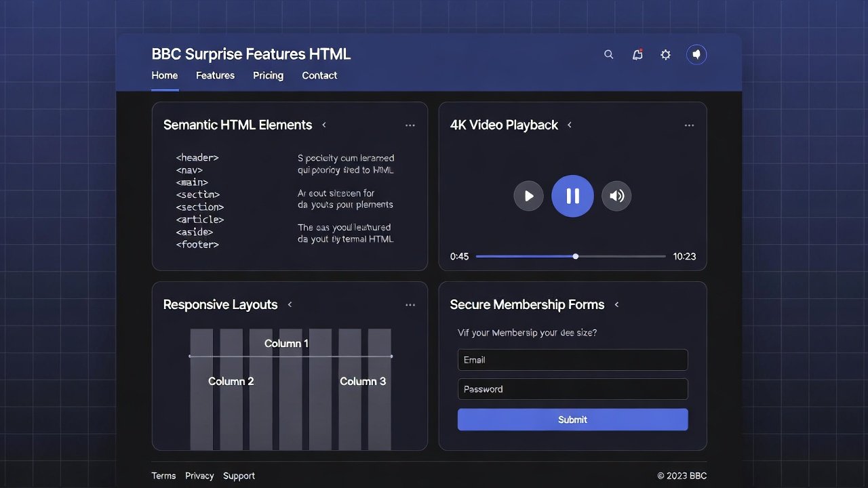Click the video progress slider handle
The width and height of the screenshot is (868, 488).
coord(576,256)
